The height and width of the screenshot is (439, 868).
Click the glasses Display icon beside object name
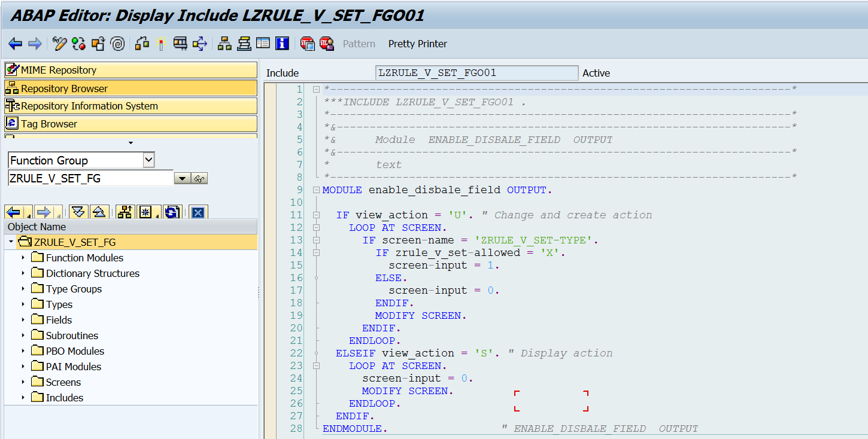pos(200,178)
